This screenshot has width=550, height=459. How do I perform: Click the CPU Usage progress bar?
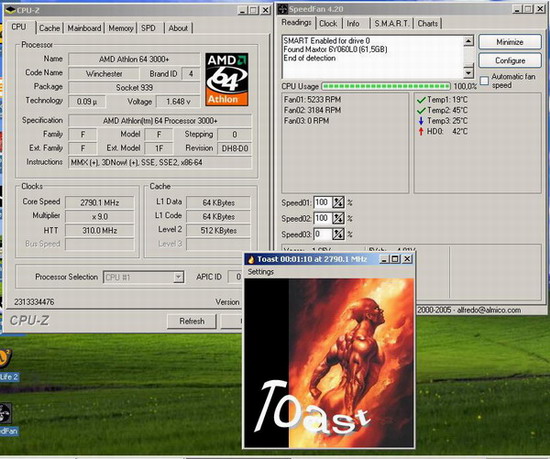pyautogui.click(x=386, y=86)
